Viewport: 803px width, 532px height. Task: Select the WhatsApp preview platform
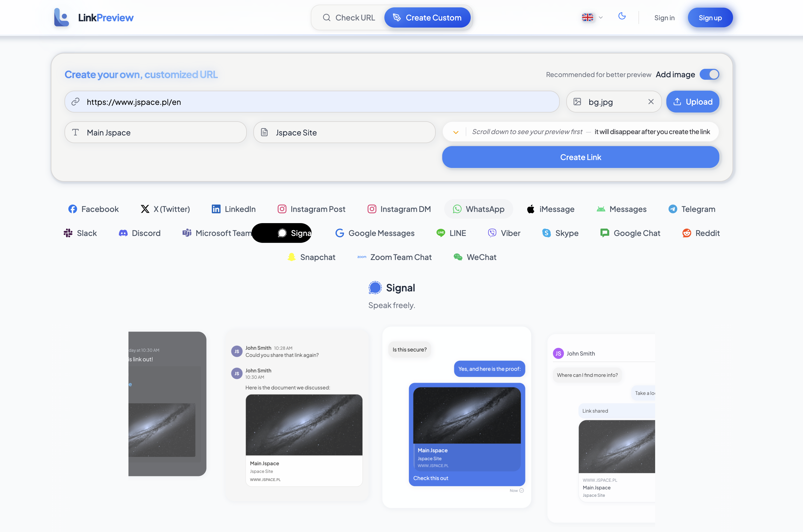[478, 209]
